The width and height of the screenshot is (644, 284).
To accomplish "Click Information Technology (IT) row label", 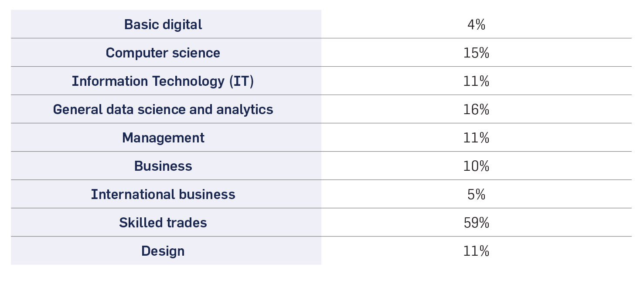I will (x=163, y=81).
